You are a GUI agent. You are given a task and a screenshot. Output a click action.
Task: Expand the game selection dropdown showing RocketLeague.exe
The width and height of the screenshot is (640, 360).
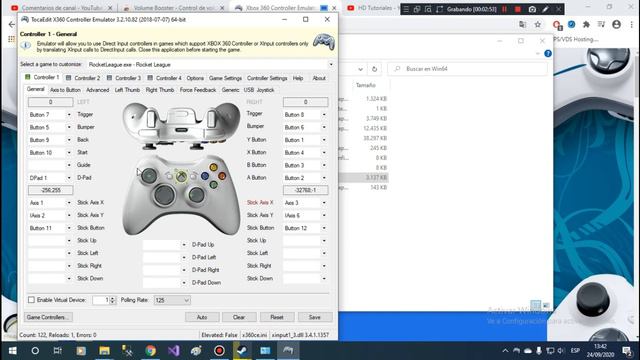click(x=331, y=64)
